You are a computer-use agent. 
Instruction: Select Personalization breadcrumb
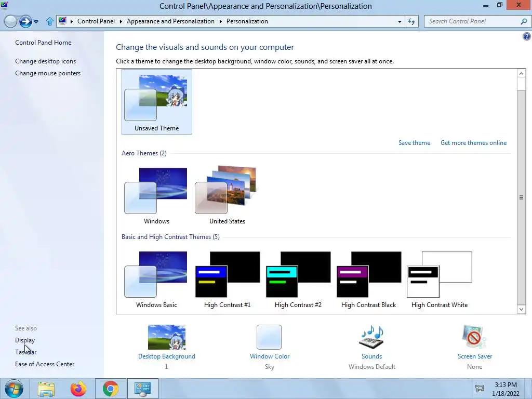tap(247, 21)
